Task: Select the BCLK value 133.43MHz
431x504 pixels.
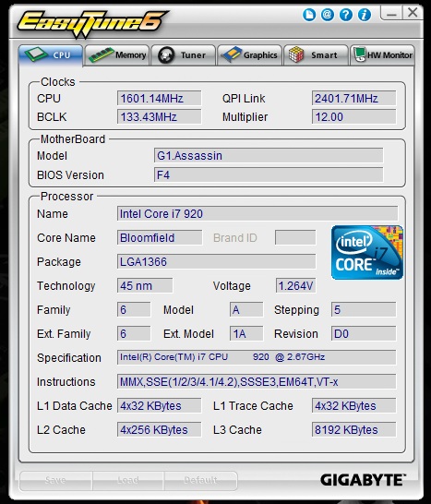Action: (x=159, y=116)
